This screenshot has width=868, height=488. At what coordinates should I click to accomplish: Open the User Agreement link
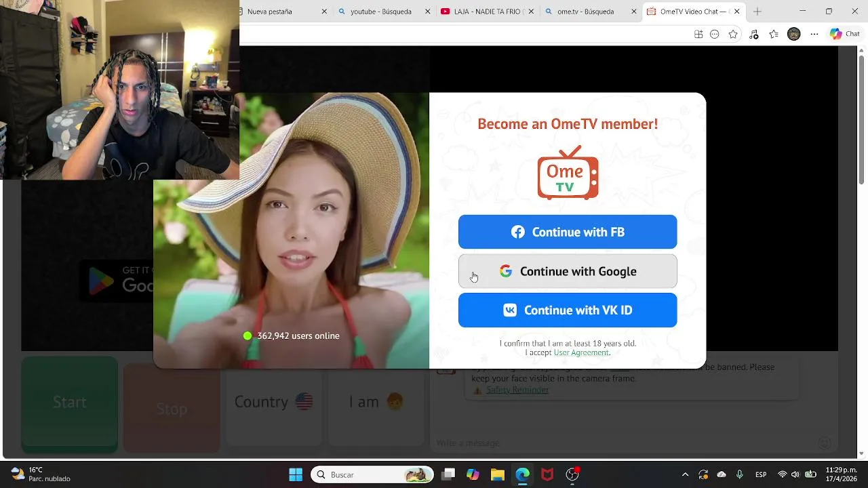click(581, 352)
